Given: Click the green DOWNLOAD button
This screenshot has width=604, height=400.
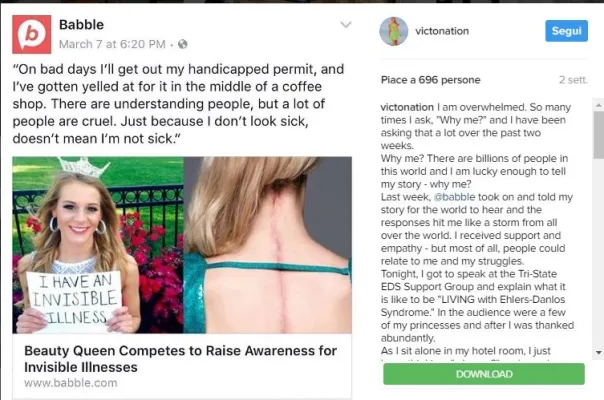Looking at the screenshot, I should coord(484,374).
